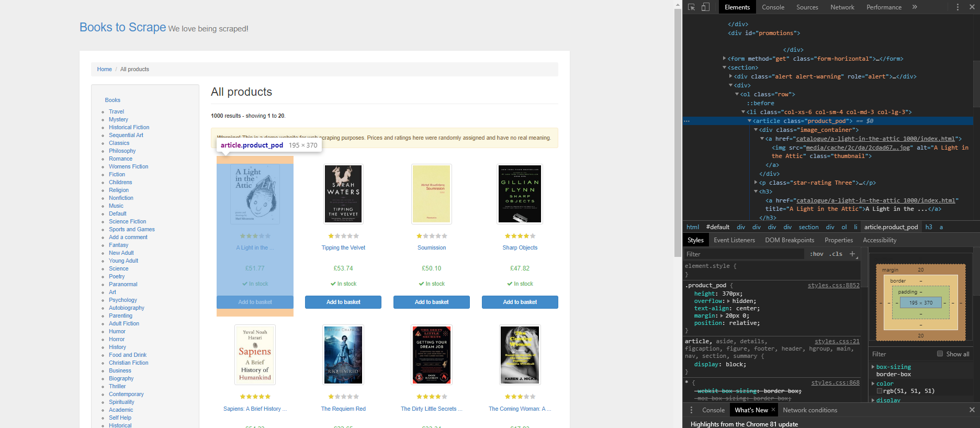The width and height of the screenshot is (980, 428).
Task: Click the Books to Scrape site title
Action: (x=122, y=27)
